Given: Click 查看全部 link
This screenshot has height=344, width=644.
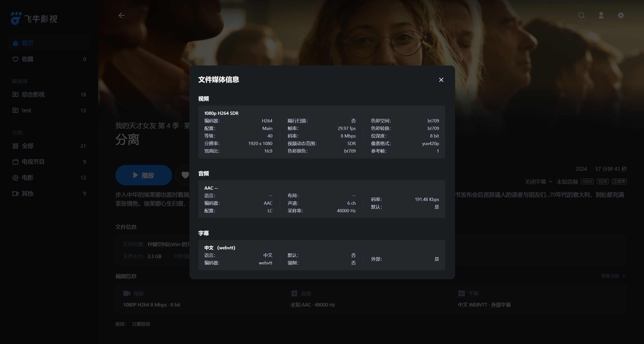Looking at the screenshot, I should click(613, 276).
